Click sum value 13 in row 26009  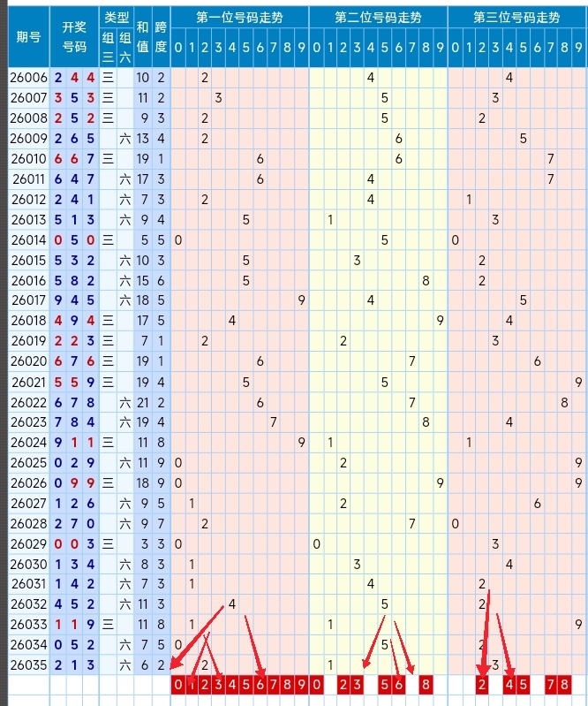[143, 139]
